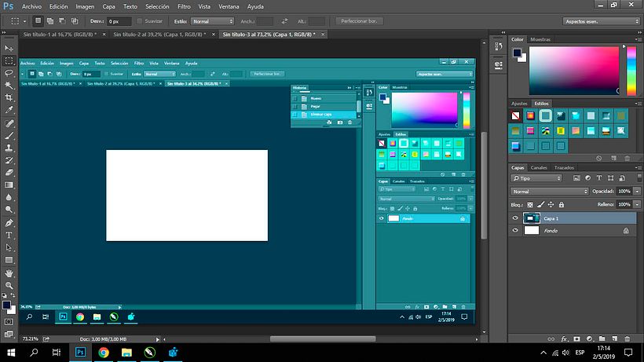This screenshot has width=644, height=362.
Task: Open the Trazados tab
Action: click(x=564, y=167)
